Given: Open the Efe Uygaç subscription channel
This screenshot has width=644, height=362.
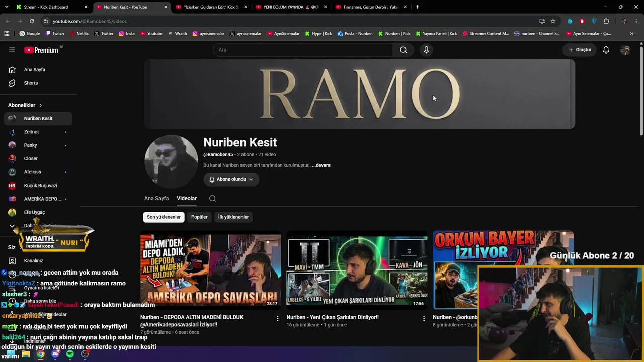Looking at the screenshot, I should 38,212.
